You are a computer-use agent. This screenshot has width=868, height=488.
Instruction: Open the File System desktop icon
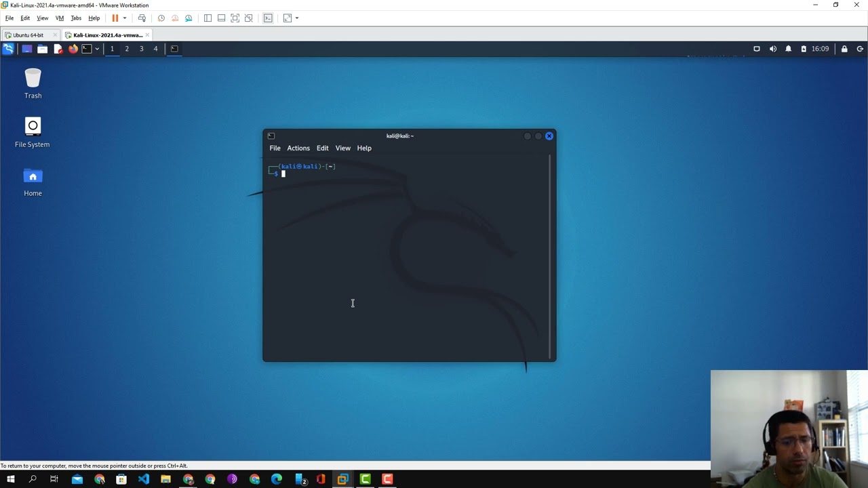coord(33,132)
